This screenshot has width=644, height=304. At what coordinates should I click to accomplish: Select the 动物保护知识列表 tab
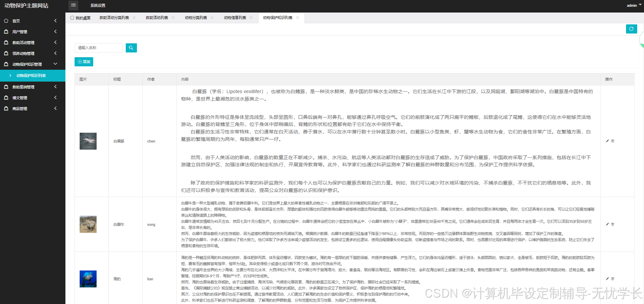(278, 18)
